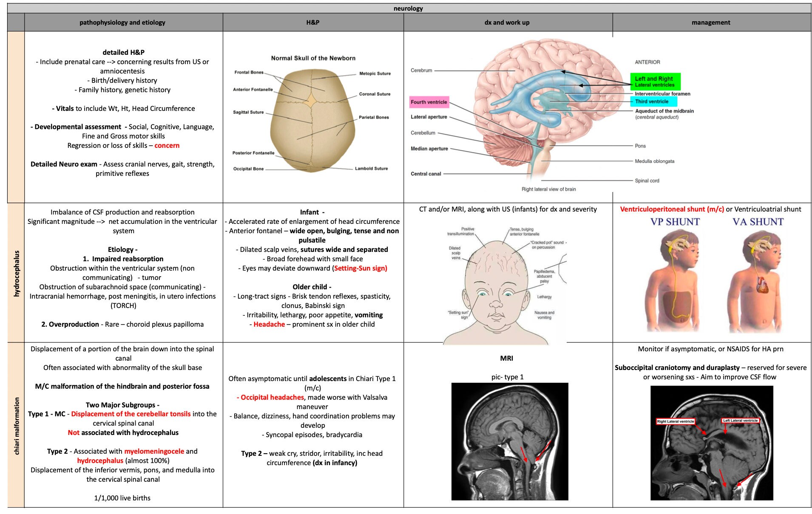Screen dimensions: 812x514
Task: Select the dx and work up header
Action: click(507, 22)
